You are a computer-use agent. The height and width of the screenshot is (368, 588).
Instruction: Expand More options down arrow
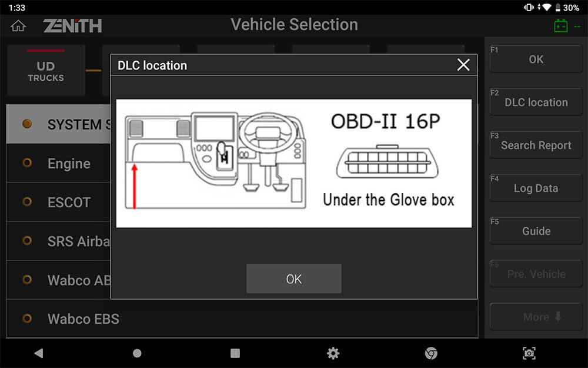tap(536, 317)
